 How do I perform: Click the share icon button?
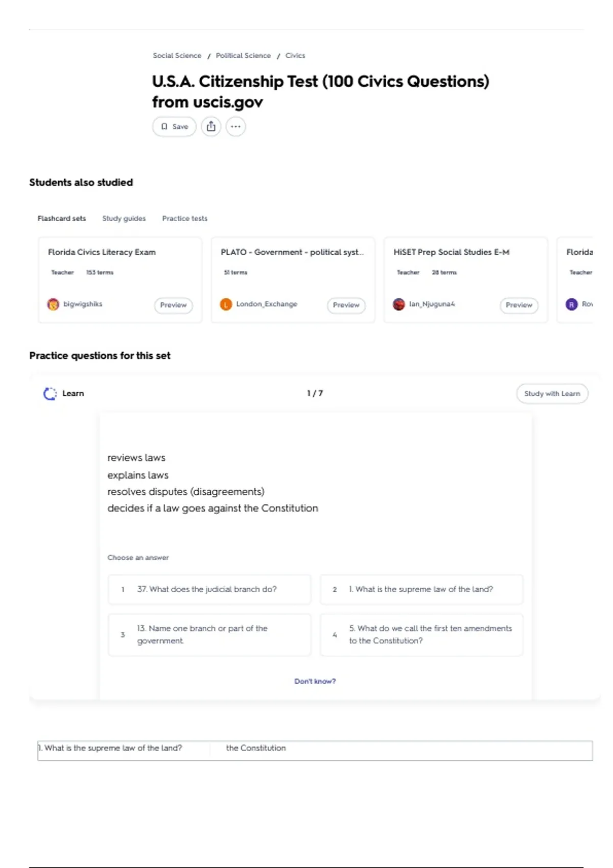[x=211, y=126]
